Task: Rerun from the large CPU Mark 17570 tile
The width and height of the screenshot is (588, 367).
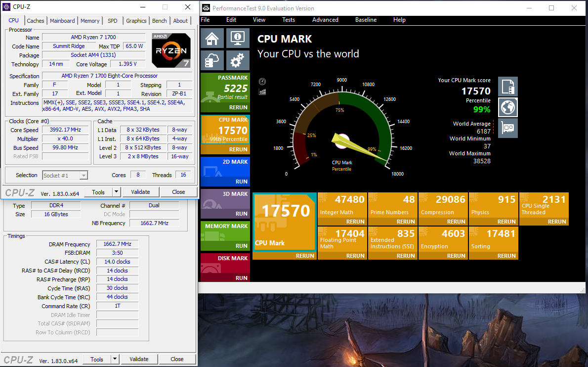Action: point(305,256)
